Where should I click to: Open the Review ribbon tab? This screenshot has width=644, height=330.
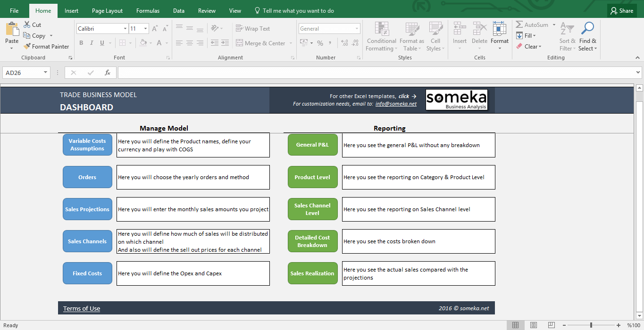click(206, 10)
